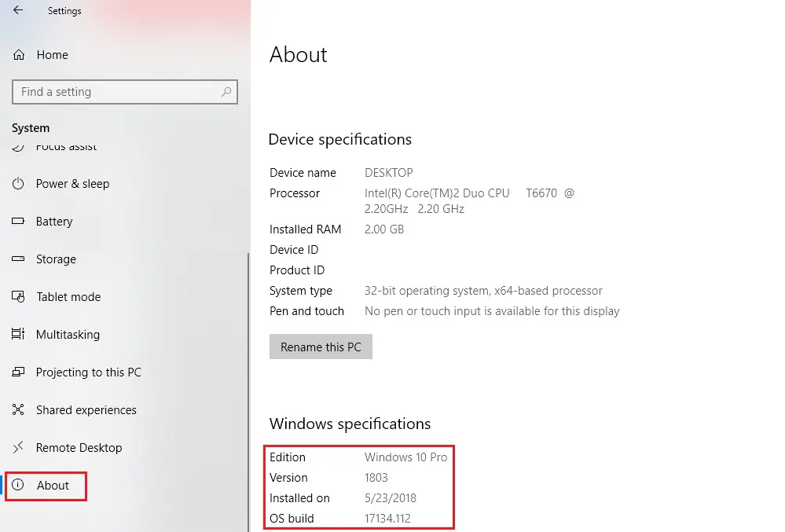785x532 pixels.
Task: Click the Processor label
Action: (x=295, y=193)
